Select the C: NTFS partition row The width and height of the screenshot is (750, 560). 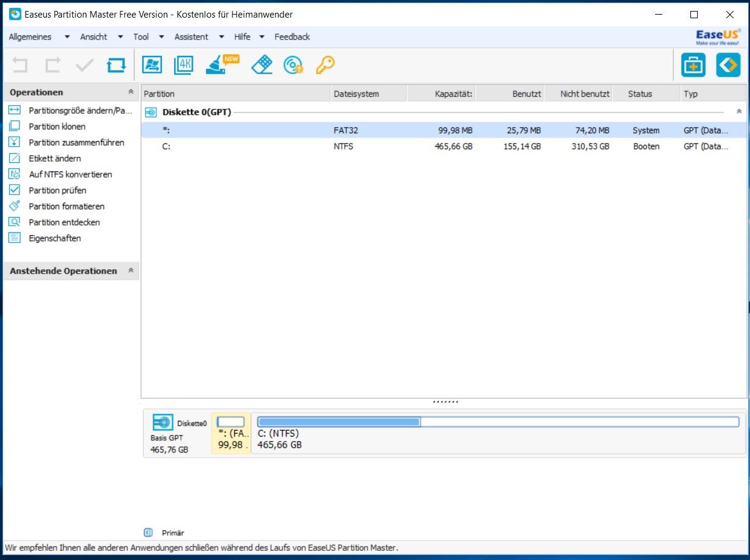click(x=443, y=147)
